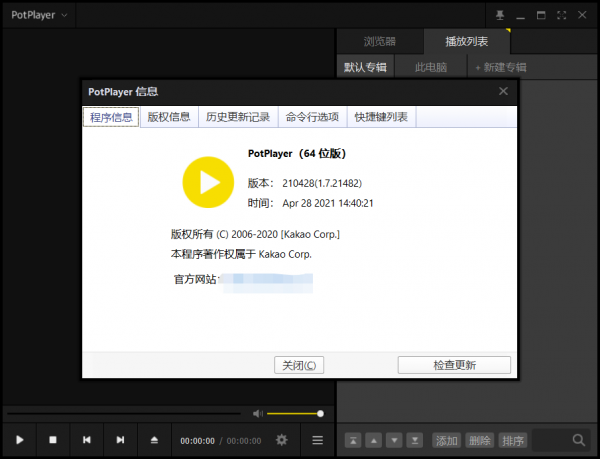The image size is (600, 459).
Task: Open the 版权信息 tab
Action: click(169, 117)
